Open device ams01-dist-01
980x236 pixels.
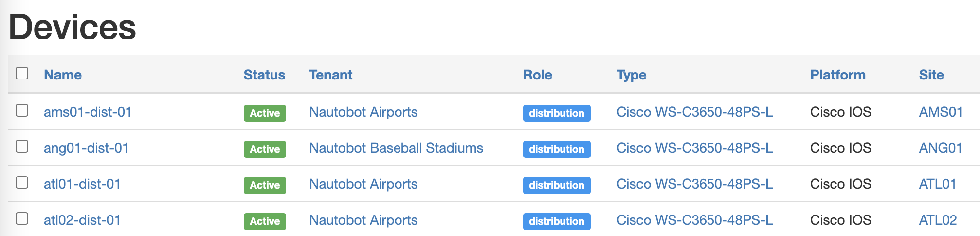pos(88,112)
